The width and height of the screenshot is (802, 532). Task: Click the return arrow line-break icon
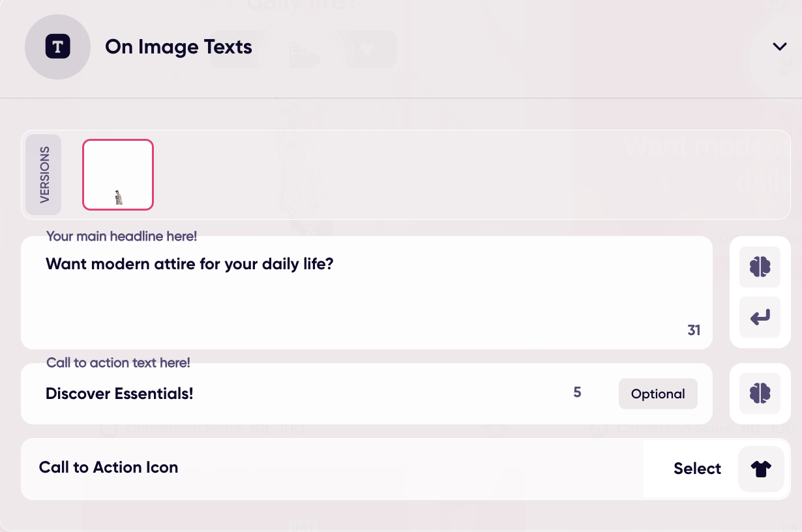[760, 318]
